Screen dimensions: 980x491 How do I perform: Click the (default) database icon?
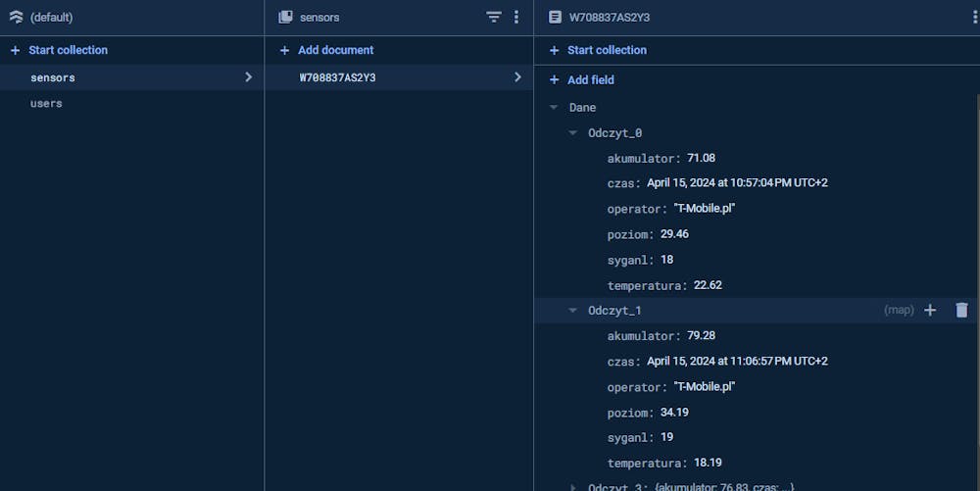[16, 17]
